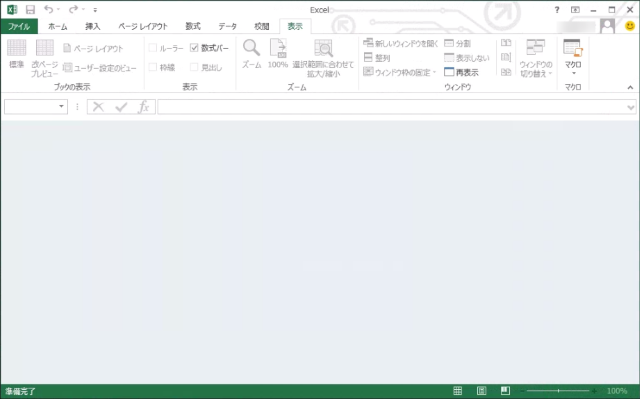Click the Undo arrow icon
The width and height of the screenshot is (640, 399).
click(49, 9)
